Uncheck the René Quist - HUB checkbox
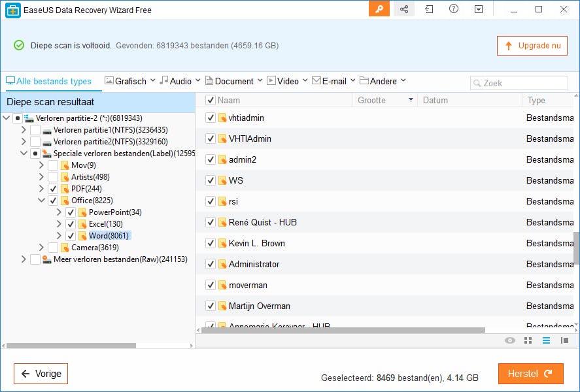This screenshot has height=392, width=580. (211, 222)
